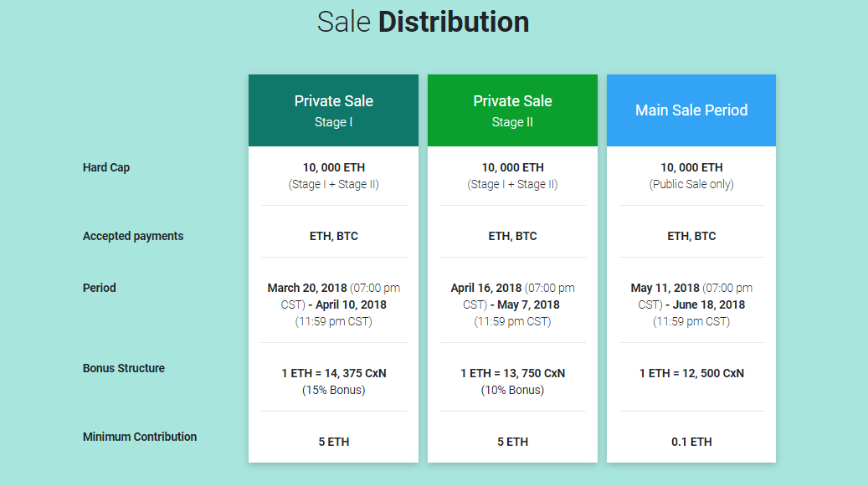The image size is (868, 486).
Task: Click the Bonus Structure row label
Action: tap(123, 368)
